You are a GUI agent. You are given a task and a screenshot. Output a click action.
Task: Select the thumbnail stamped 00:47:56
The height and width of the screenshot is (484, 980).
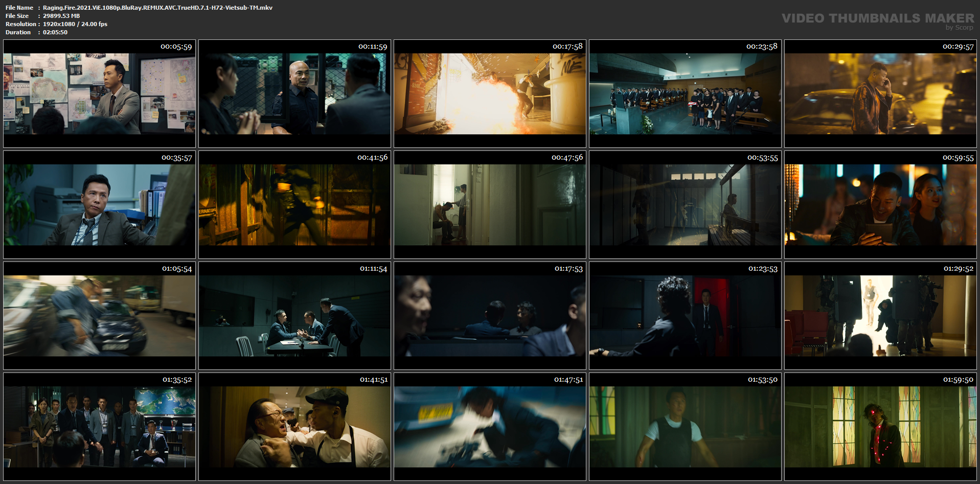490,205
